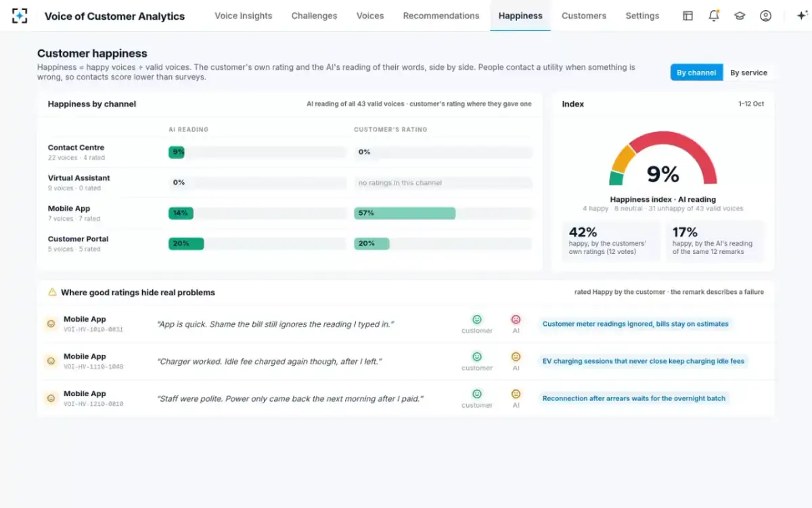The width and height of the screenshot is (812, 508).
Task: Click 'Happiness index · AI reading' caption
Action: click(662, 200)
